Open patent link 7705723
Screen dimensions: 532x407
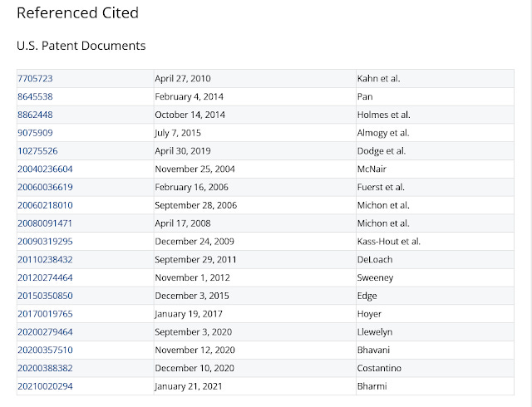click(x=35, y=79)
